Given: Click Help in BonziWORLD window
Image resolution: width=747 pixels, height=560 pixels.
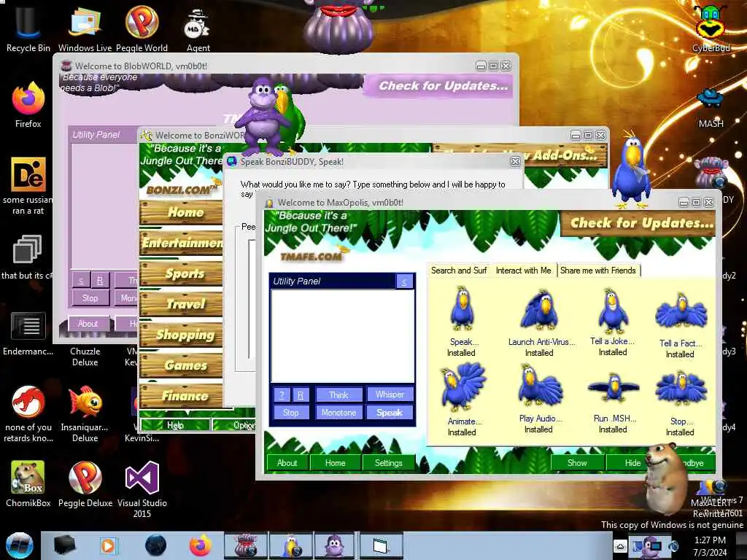Looking at the screenshot, I should pos(175,425).
